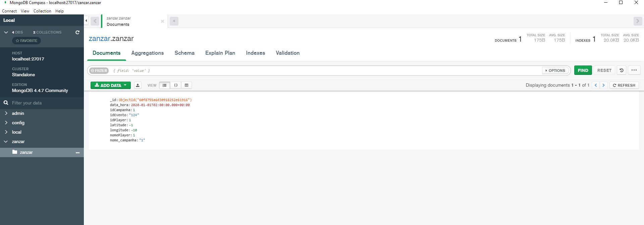Open the Help menu
This screenshot has height=225, width=644.
pos(59,11)
